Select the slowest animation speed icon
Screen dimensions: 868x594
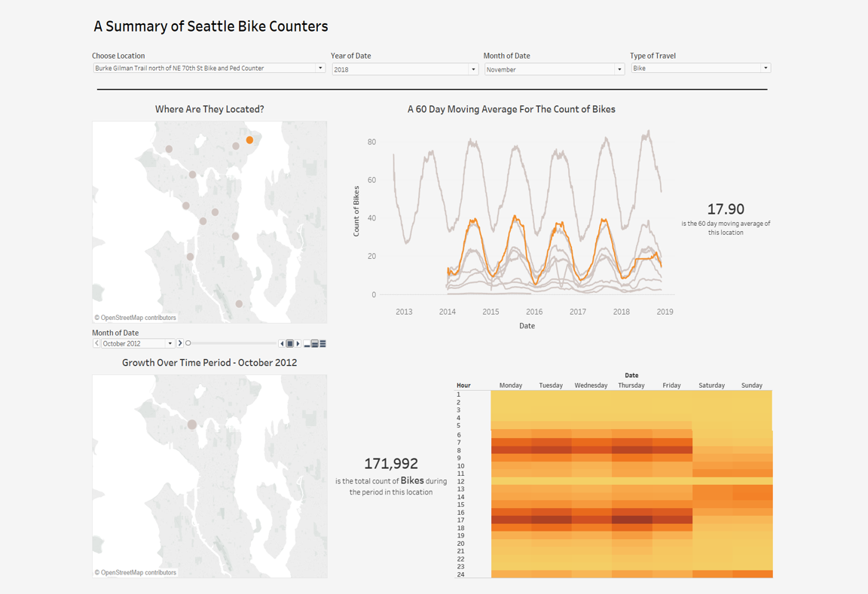pyautogui.click(x=306, y=343)
